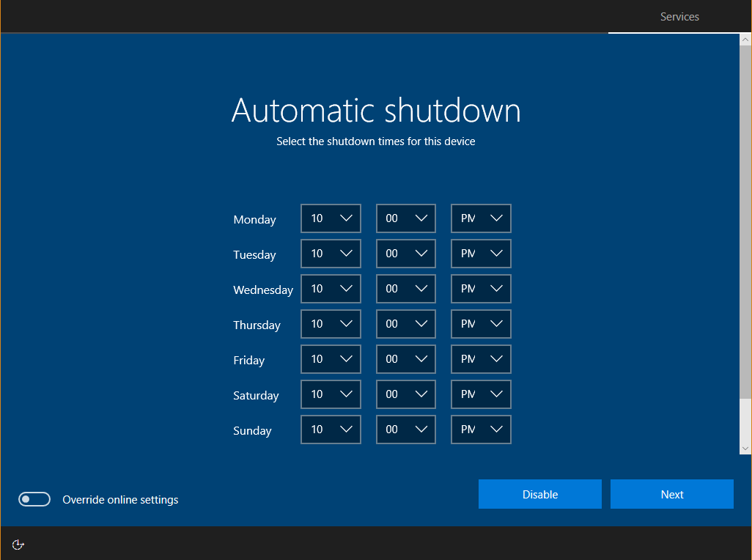Image resolution: width=752 pixels, height=560 pixels.
Task: Open Friday's minute dropdown
Action: tap(405, 359)
